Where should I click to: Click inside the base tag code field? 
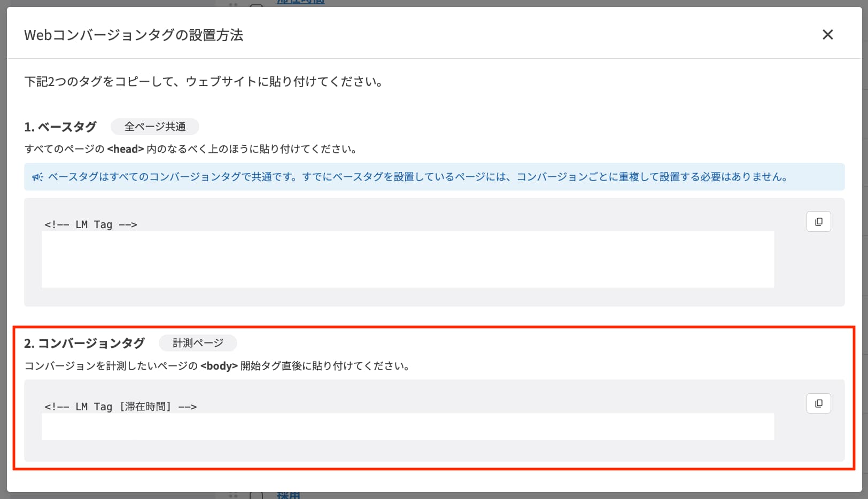click(407, 259)
